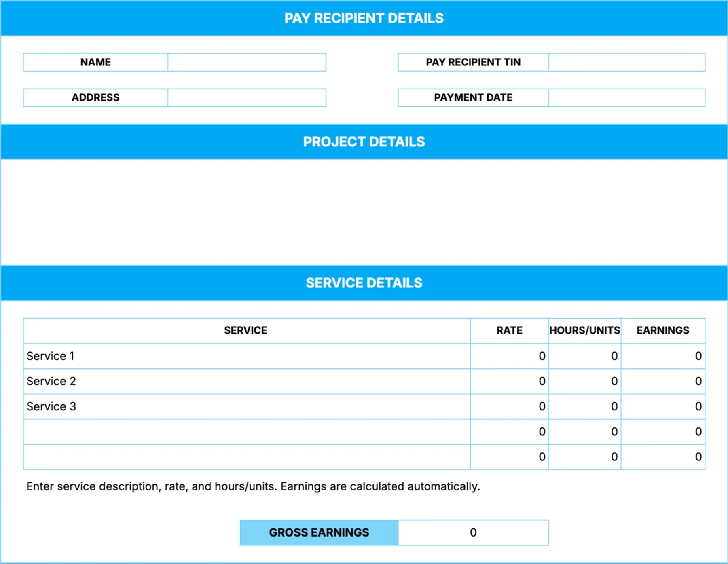The width and height of the screenshot is (728, 564).
Task: Click the PAY RECIPIENT DETAILS section header
Action: (364, 18)
